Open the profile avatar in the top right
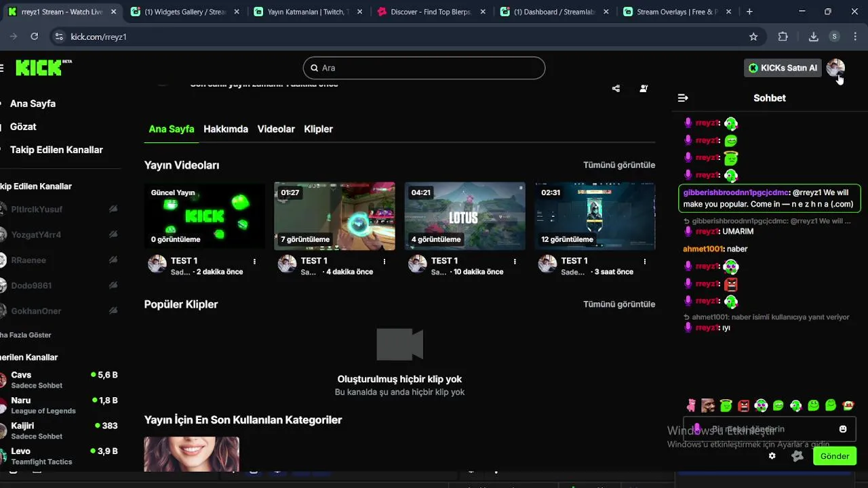 [835, 68]
